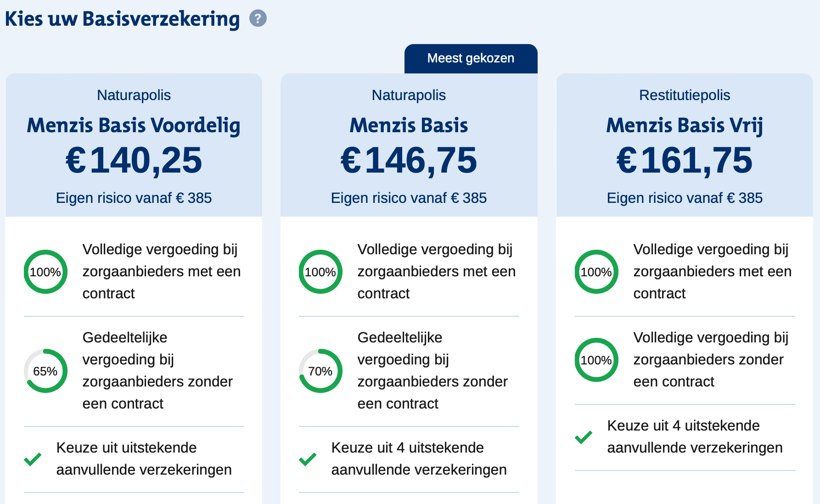Click the €161,75 price
Screen dimensions: 820x504
pos(684,160)
